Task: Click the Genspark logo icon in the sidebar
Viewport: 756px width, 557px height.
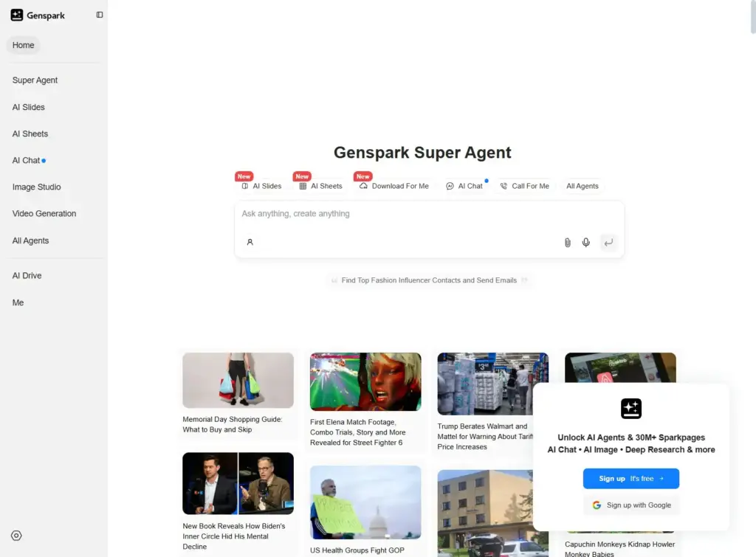Action: click(17, 15)
